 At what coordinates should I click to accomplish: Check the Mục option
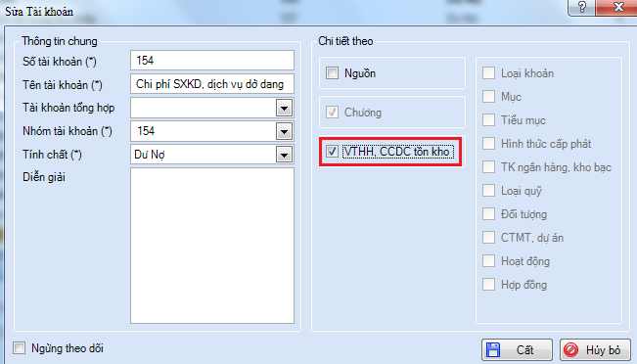click(488, 97)
